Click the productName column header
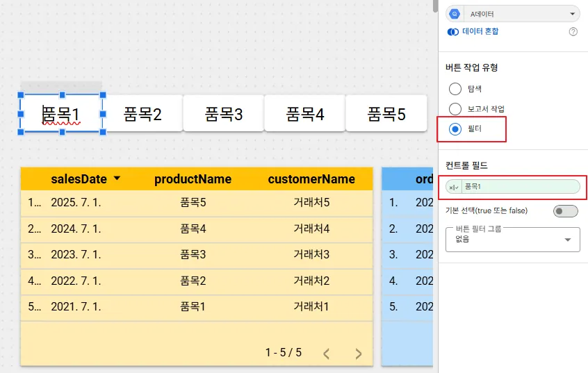Image resolution: width=588 pixels, height=373 pixels. [x=193, y=179]
